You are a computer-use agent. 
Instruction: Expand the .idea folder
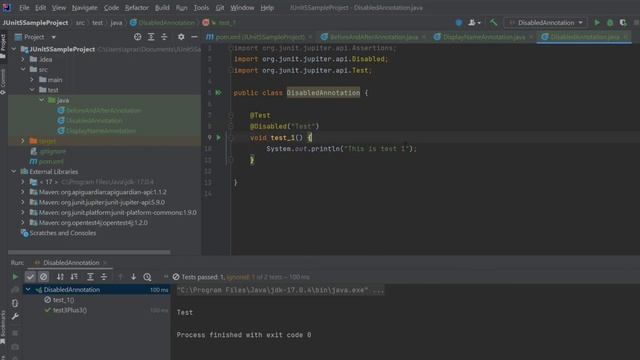(x=23, y=59)
